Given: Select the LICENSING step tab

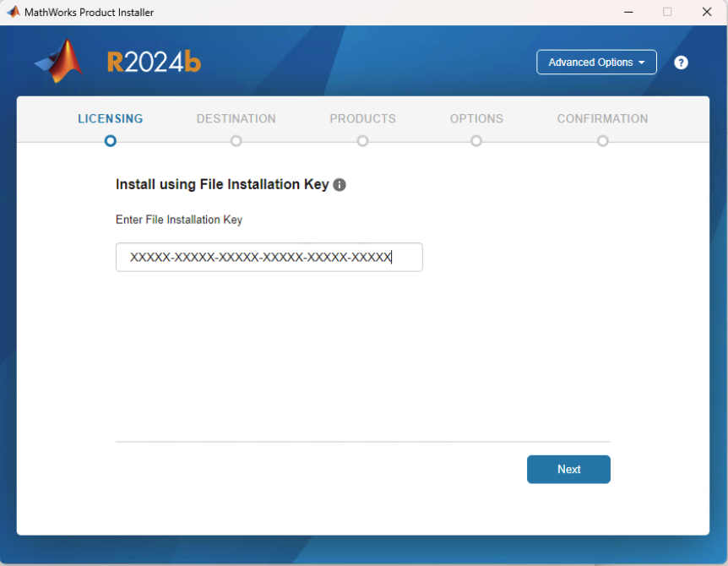Looking at the screenshot, I should 111,119.
